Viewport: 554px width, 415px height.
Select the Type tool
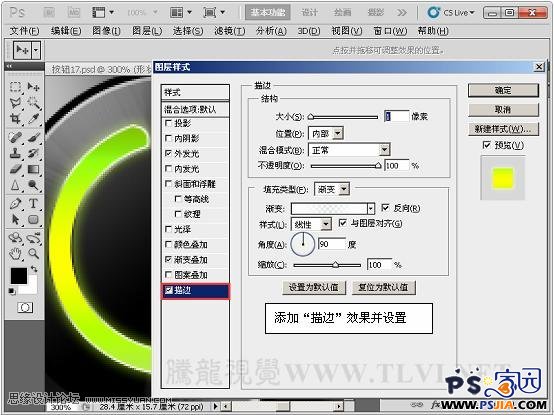(x=34, y=203)
